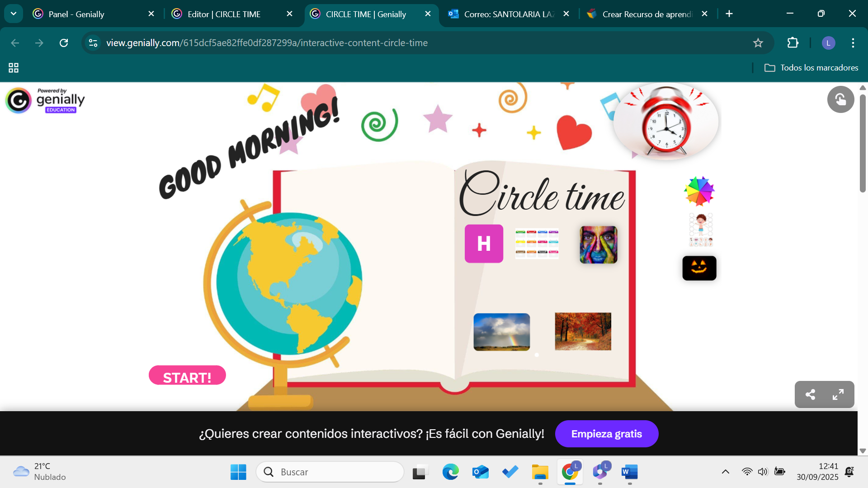Switch to the Panel - Genially tab
The height and width of the screenshot is (488, 868).
(x=76, y=14)
